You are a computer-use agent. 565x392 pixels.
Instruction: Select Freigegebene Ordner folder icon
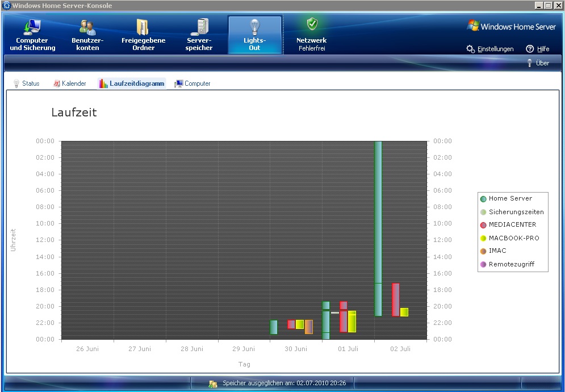pos(143,27)
